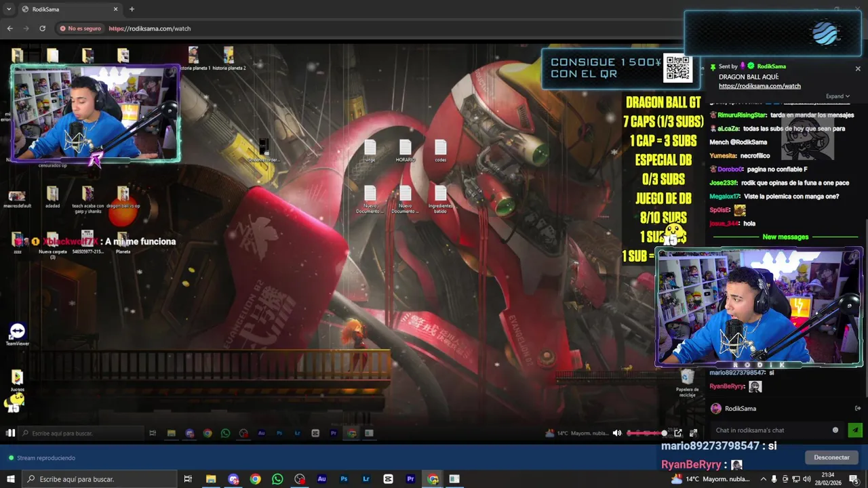Screen dimensions: 868x488
Task: Open the Windows Start menu
Action: coord(11,479)
